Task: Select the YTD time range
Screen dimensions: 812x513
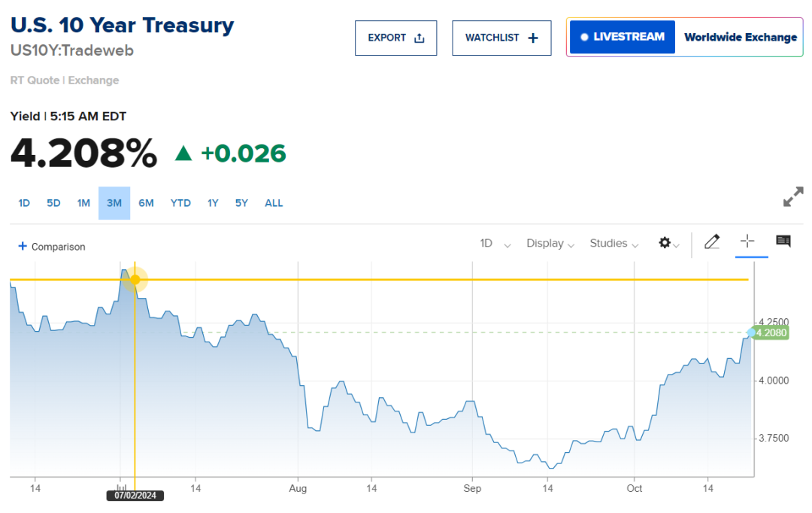Action: [180, 203]
